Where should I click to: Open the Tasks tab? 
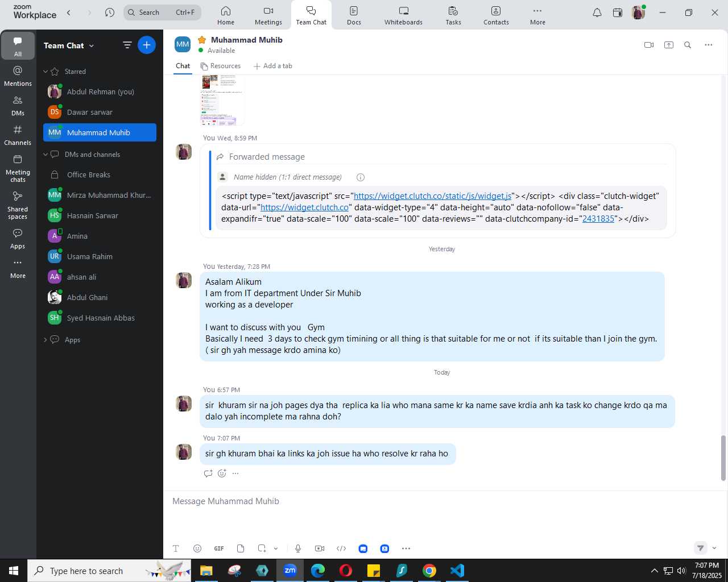(x=453, y=15)
